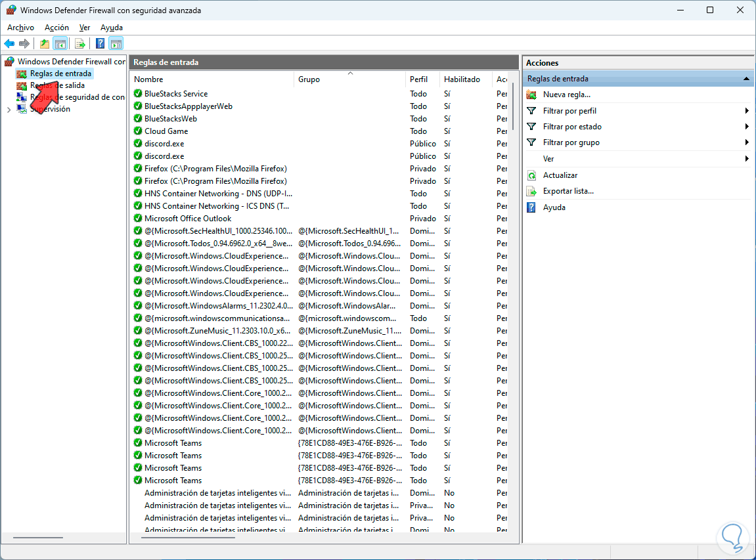756x560 pixels.
Task: Click Filtrar por perfil action
Action: (x=569, y=111)
